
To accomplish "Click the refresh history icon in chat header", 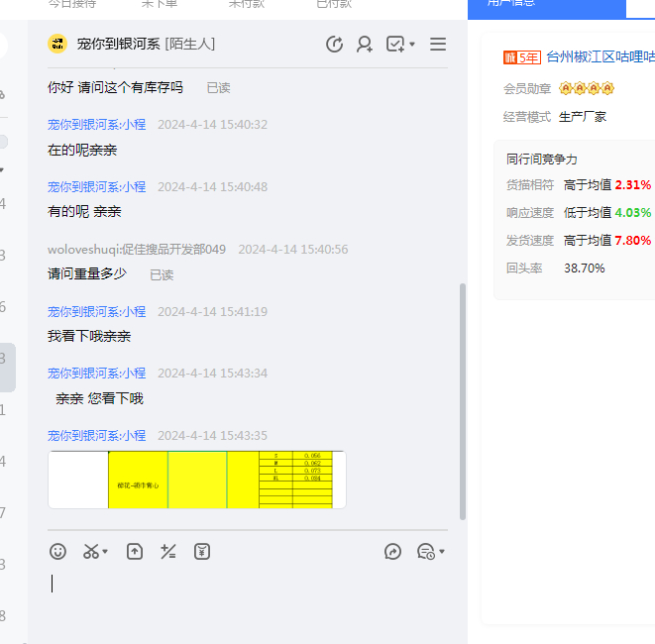I will click(335, 44).
